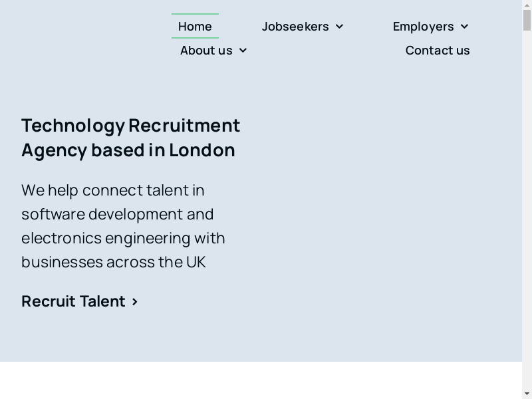Click the vertical scrollbar thumb
The image size is (532, 399).
[527, 20]
